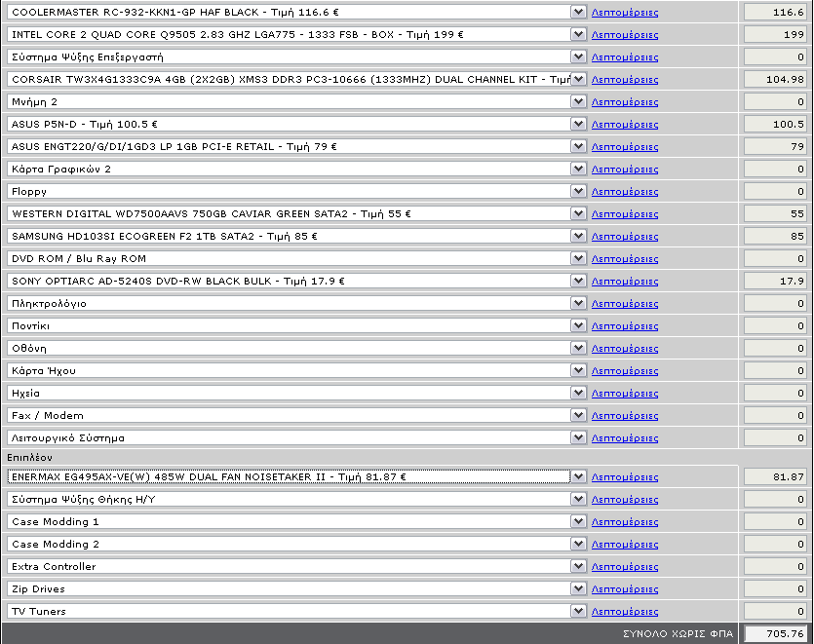Click the 104.98 price field
The width and height of the screenshot is (814, 644).
[x=776, y=79]
